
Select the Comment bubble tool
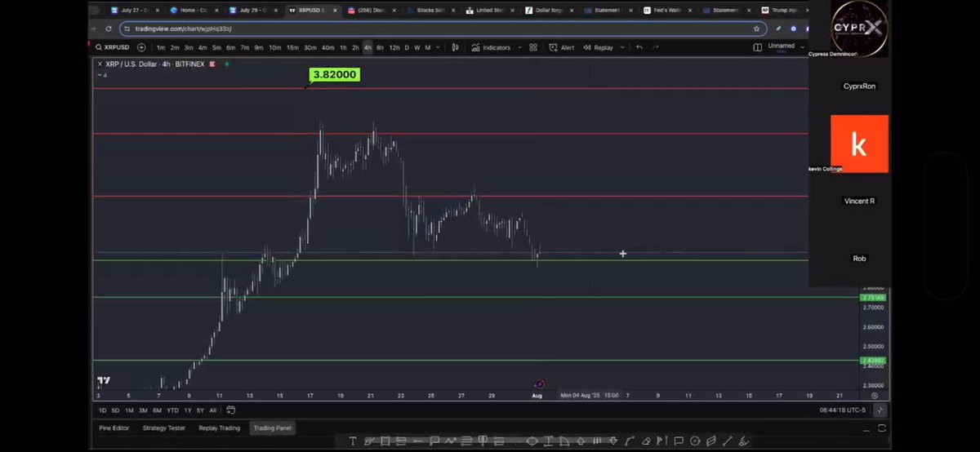click(679, 441)
